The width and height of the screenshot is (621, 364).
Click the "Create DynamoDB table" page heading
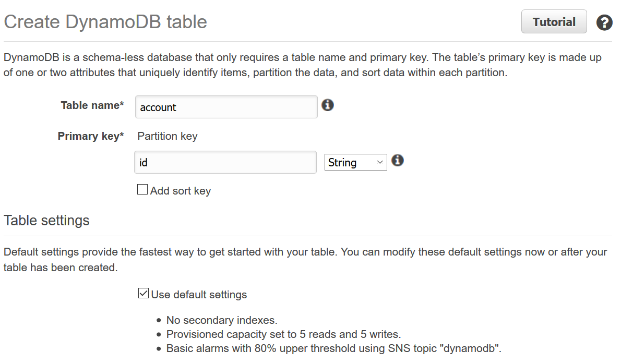point(105,22)
